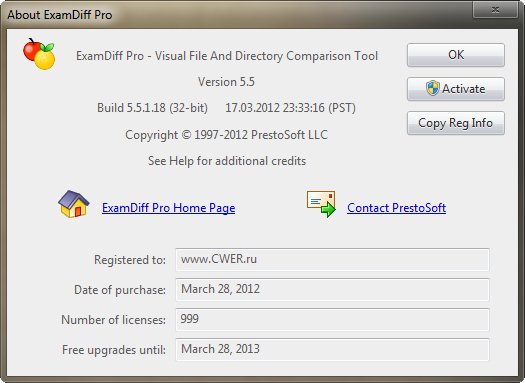Viewport: 525px width, 383px height.
Task: Click the Registered to field
Action: tap(332, 259)
